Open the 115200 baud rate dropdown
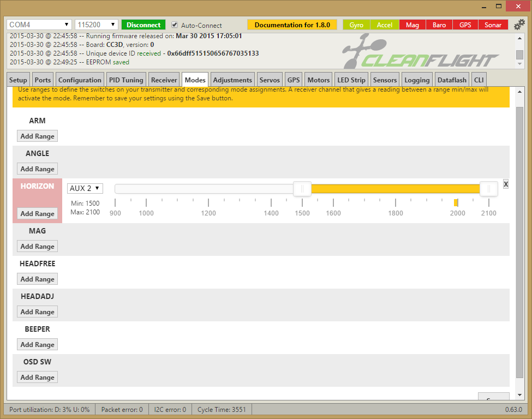The image size is (532, 419). (97, 25)
